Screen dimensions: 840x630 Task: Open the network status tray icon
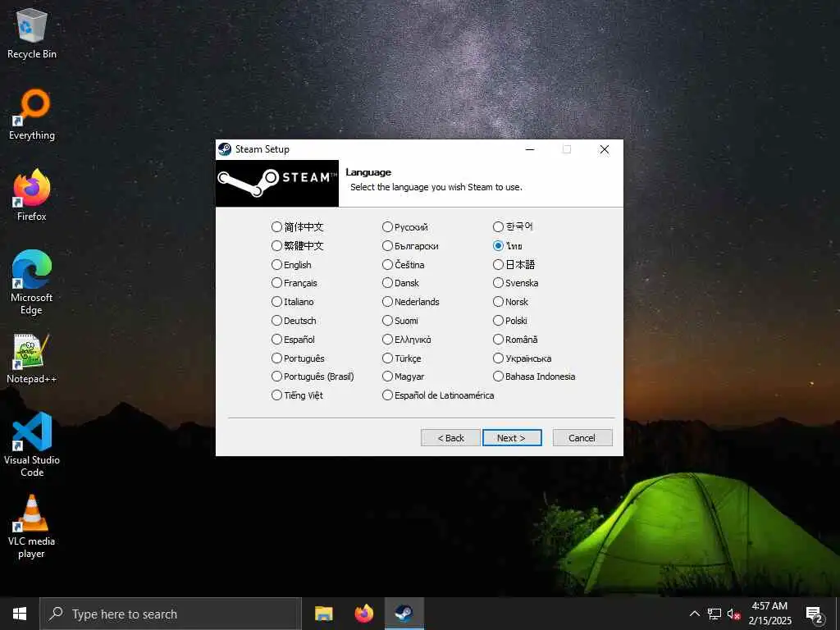pos(714,614)
